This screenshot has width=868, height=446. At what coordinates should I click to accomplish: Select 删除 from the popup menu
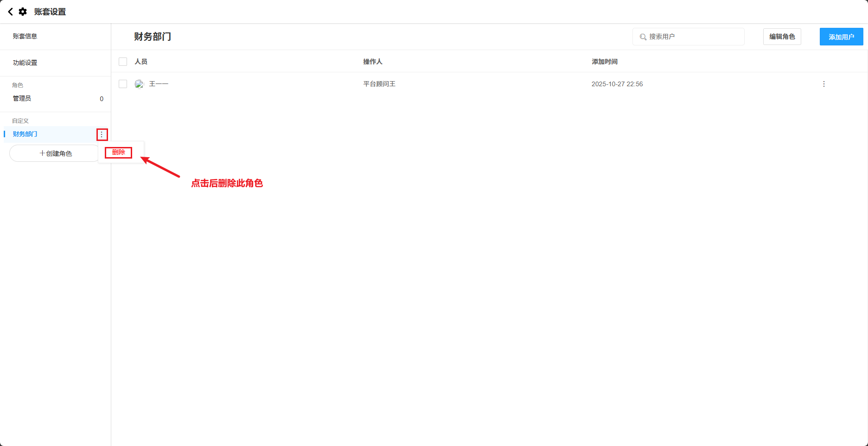point(119,153)
